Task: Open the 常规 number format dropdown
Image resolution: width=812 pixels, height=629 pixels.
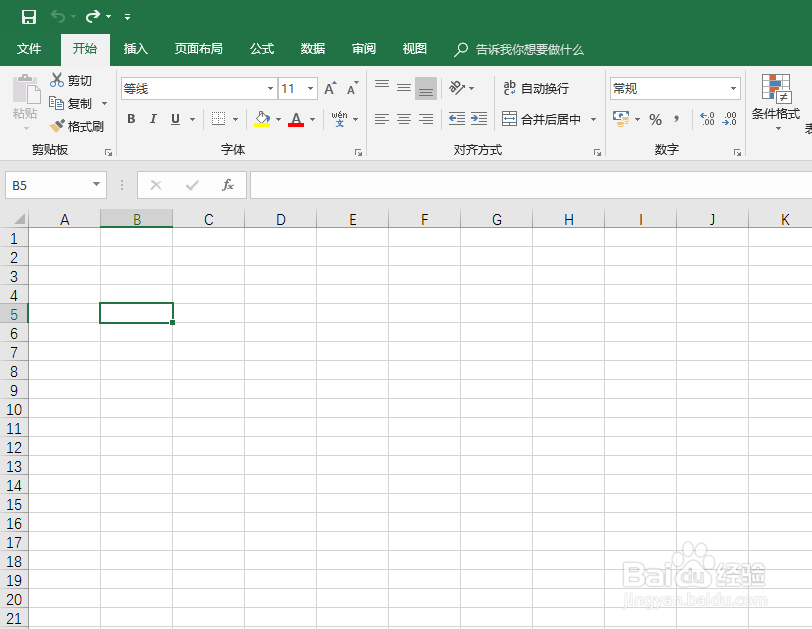Action: coord(733,89)
